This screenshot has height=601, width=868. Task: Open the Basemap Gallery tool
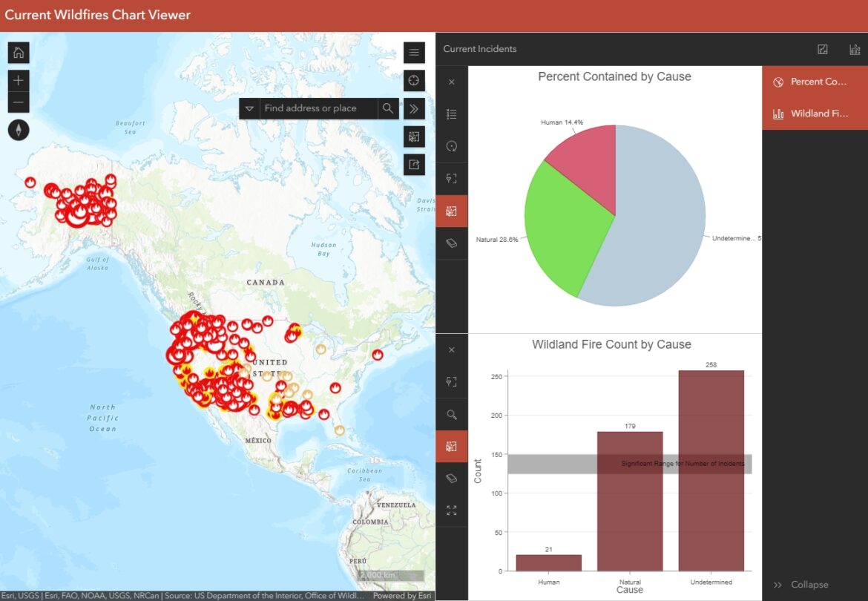tap(414, 137)
